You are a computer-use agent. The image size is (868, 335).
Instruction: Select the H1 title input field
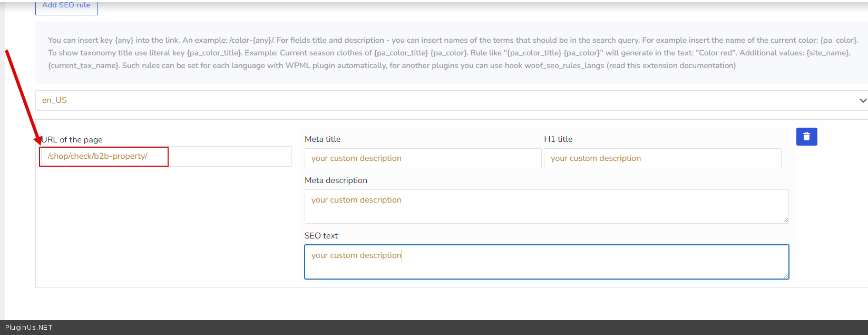coord(662,158)
